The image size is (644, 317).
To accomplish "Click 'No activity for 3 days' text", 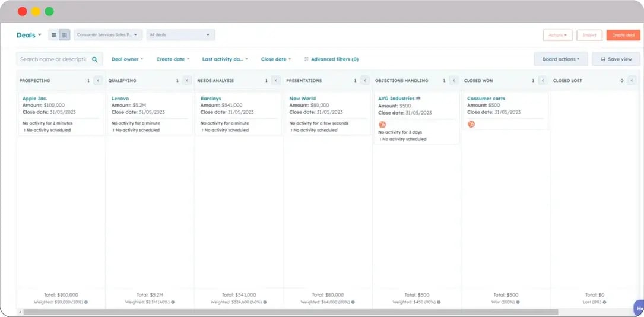I will [x=399, y=132].
